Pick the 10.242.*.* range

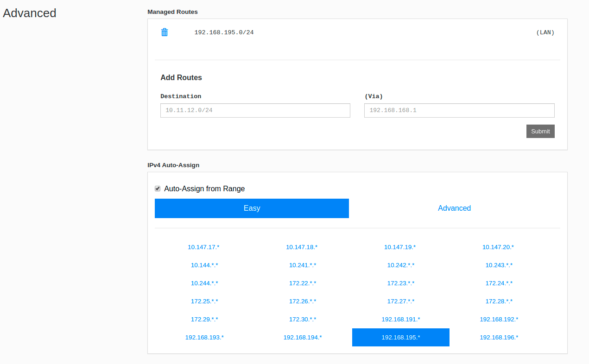coord(401,265)
